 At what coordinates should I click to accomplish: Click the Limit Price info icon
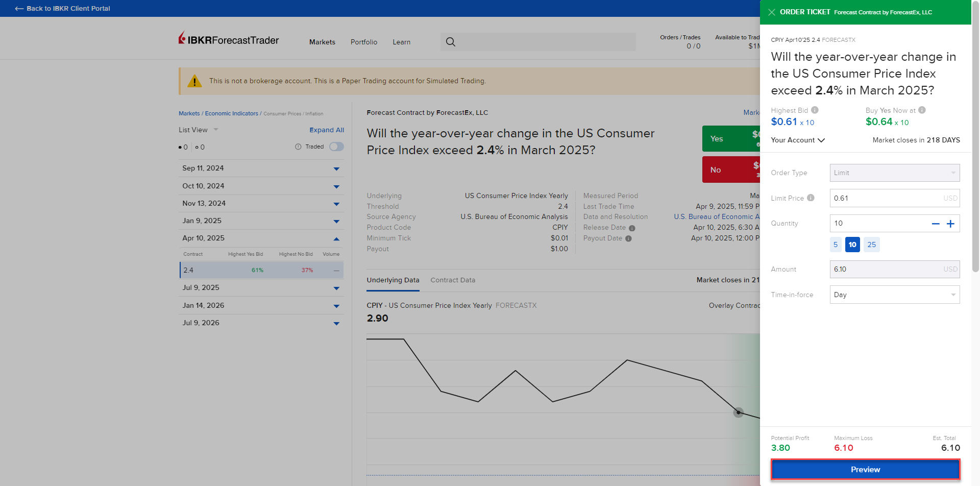point(811,198)
